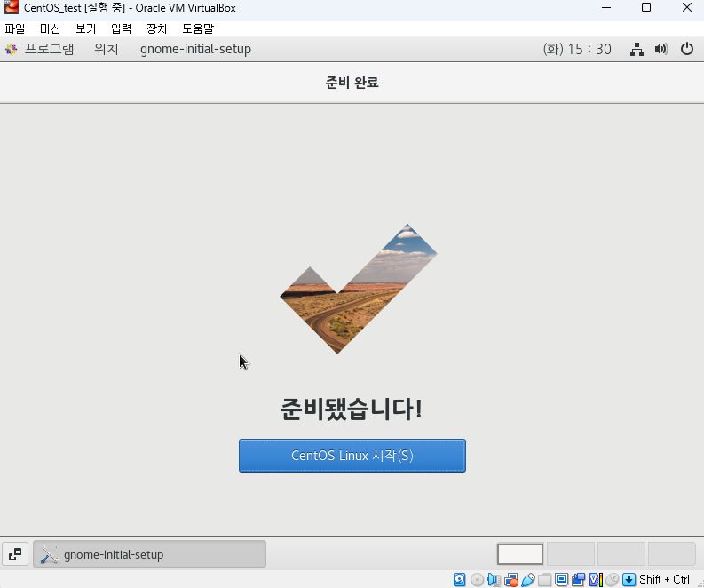704x588 pixels.
Task: Click the VirtualBox app icon in title bar
Action: (12, 7)
